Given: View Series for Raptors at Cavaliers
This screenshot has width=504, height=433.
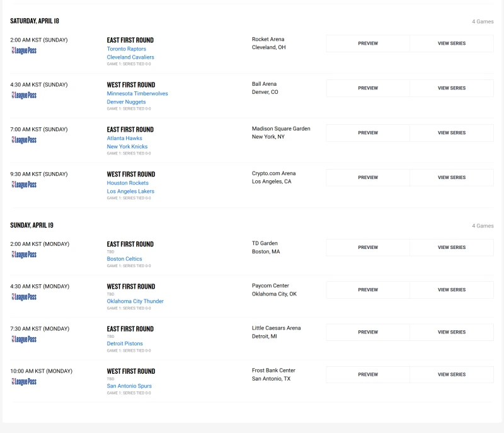Looking at the screenshot, I should tap(452, 43).
